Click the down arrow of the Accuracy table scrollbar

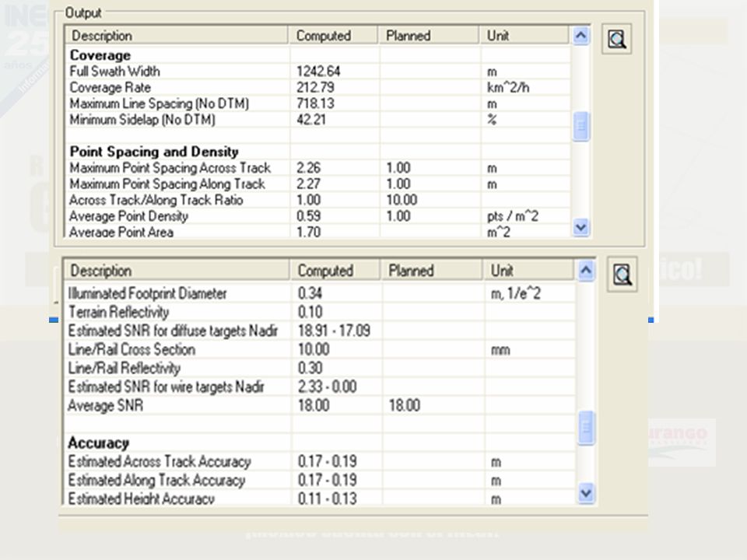click(x=586, y=493)
